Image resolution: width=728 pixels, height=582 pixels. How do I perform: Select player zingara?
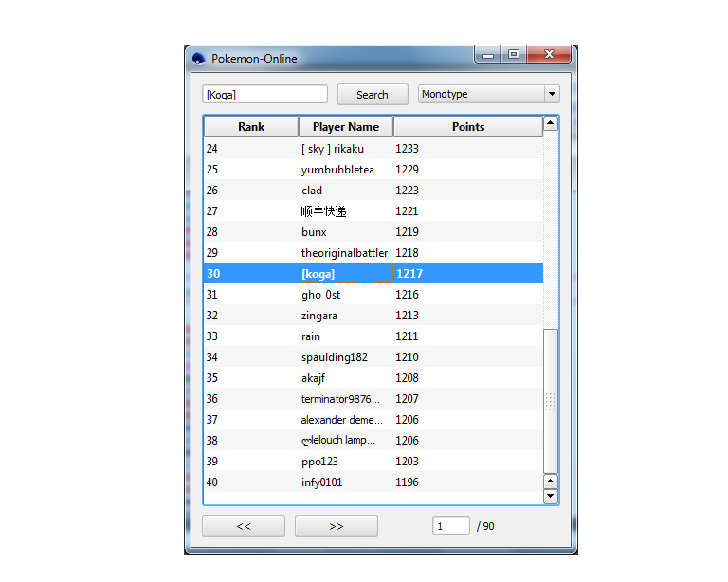click(318, 316)
